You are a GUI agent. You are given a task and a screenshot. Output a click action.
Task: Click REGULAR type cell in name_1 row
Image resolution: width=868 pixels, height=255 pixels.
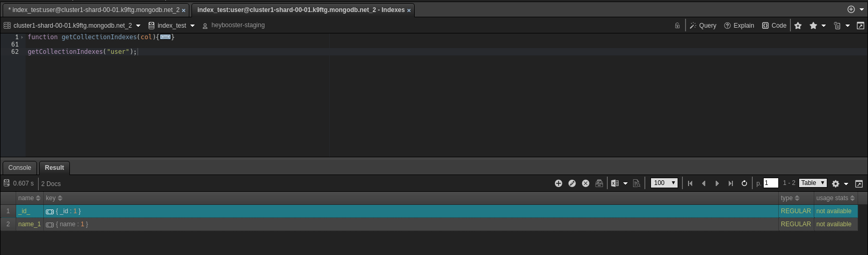[x=796, y=224]
